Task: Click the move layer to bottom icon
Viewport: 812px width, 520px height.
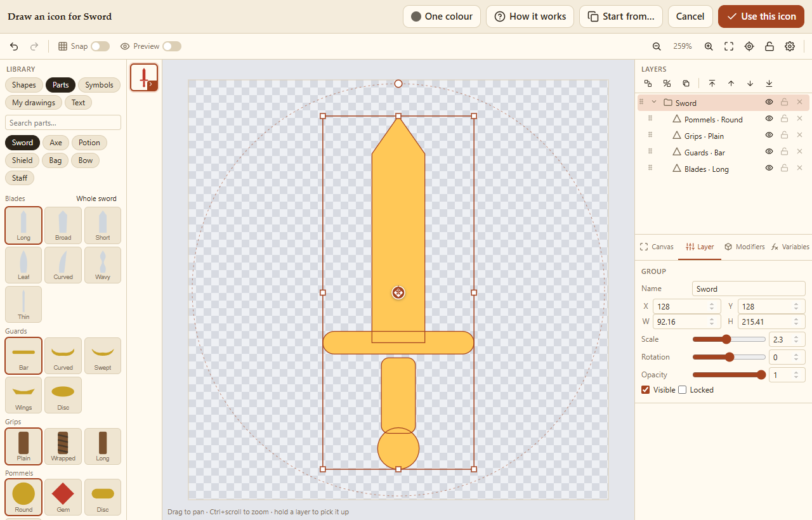Action: tap(769, 83)
